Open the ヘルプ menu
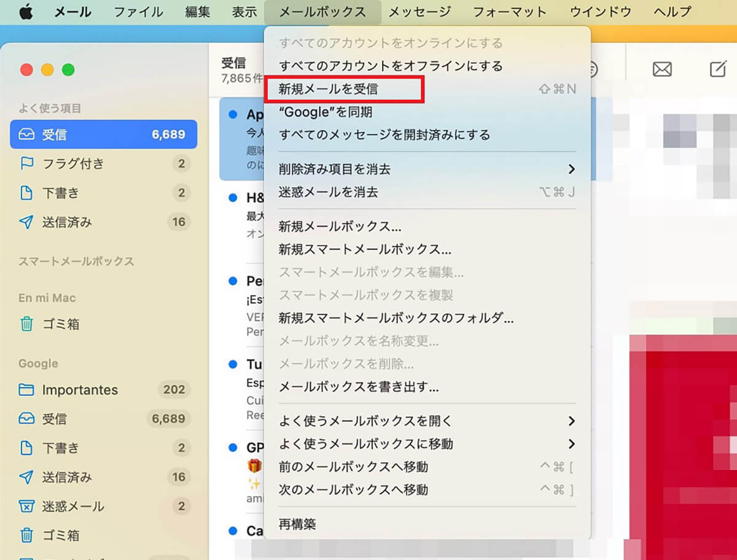This screenshot has width=737, height=560. point(673,12)
